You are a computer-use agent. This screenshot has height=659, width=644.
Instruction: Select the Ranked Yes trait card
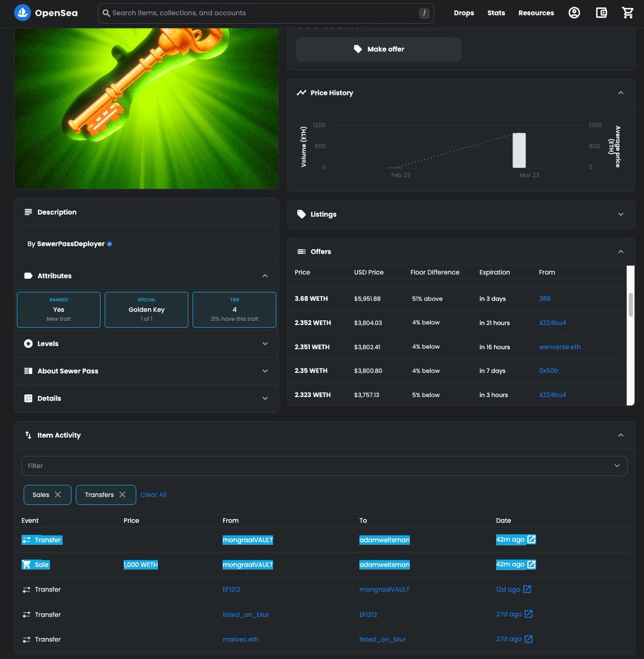point(59,310)
